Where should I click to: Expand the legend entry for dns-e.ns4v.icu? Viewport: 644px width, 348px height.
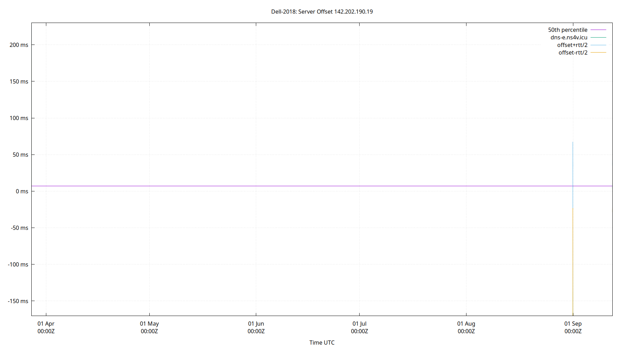coord(569,37)
